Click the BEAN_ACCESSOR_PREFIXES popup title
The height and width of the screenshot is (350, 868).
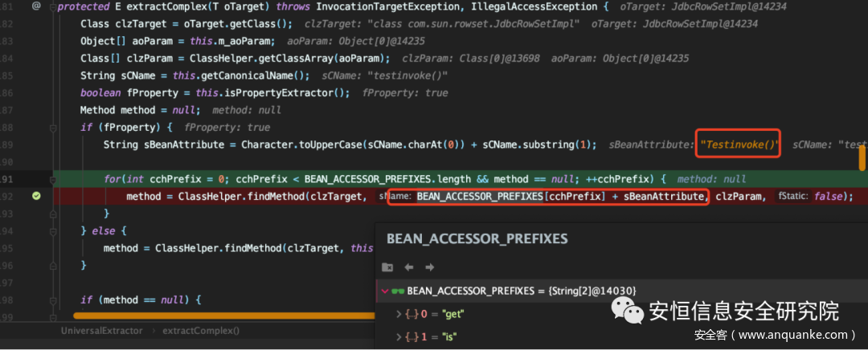(477, 238)
